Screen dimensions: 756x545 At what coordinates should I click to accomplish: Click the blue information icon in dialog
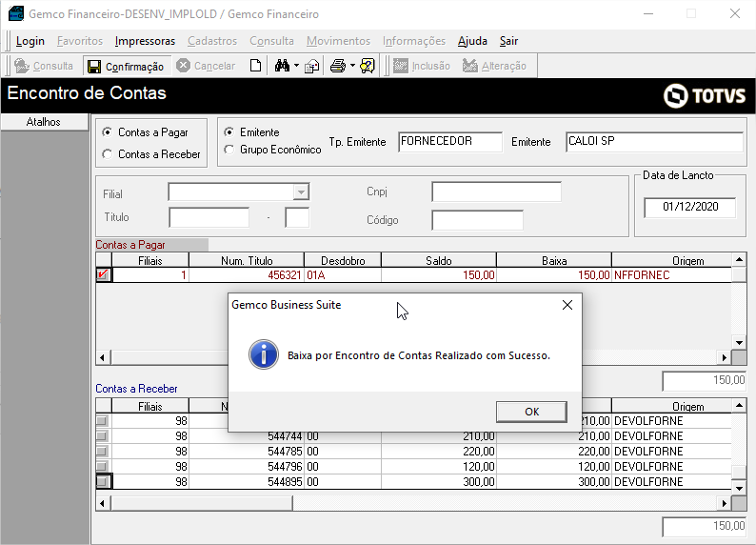(263, 354)
